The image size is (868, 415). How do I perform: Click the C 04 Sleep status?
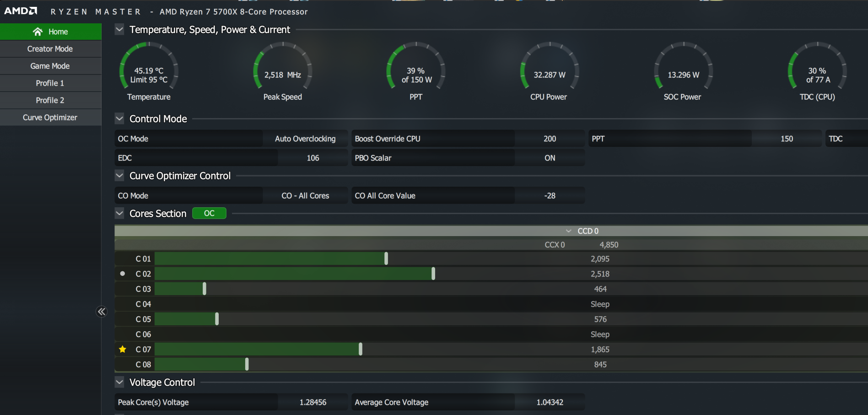click(600, 304)
